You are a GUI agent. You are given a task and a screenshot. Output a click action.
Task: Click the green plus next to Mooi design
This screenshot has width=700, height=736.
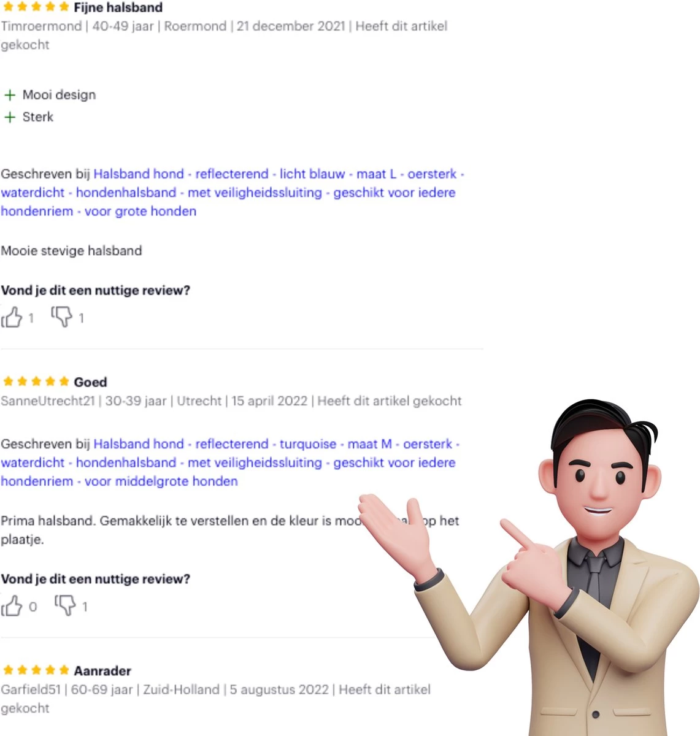[x=9, y=95]
